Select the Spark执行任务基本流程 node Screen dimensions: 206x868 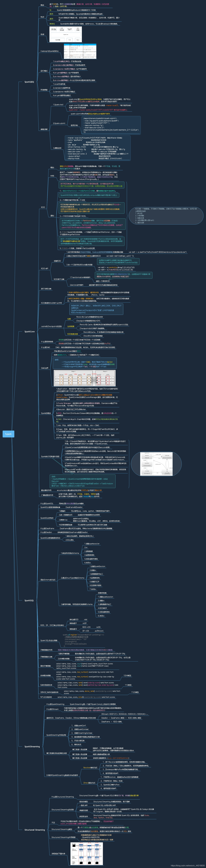50,457
